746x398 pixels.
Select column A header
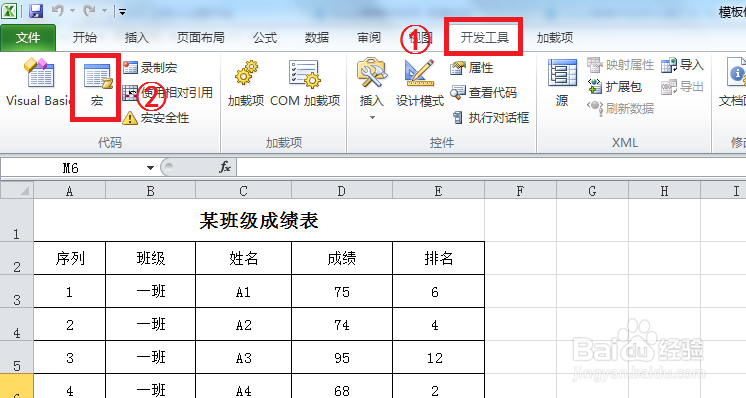point(69,191)
